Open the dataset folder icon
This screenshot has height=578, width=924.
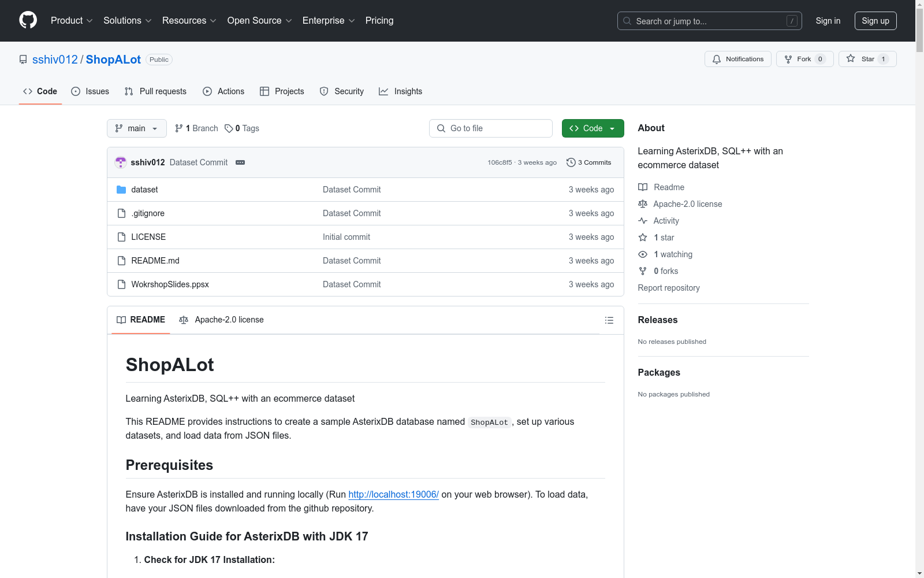tap(121, 190)
